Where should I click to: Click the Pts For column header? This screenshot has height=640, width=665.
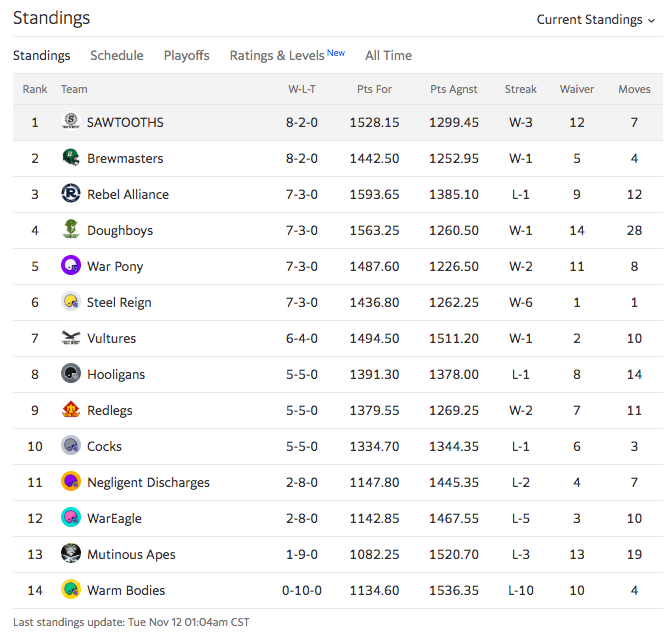(374, 89)
